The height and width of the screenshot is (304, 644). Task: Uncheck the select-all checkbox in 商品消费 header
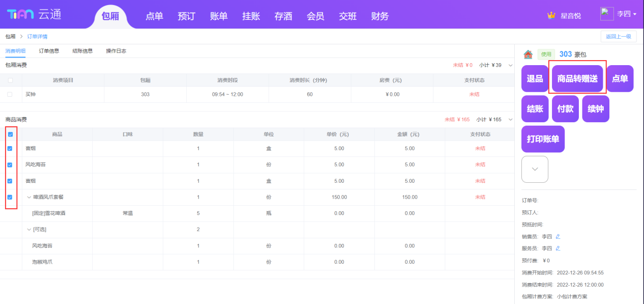(10, 134)
